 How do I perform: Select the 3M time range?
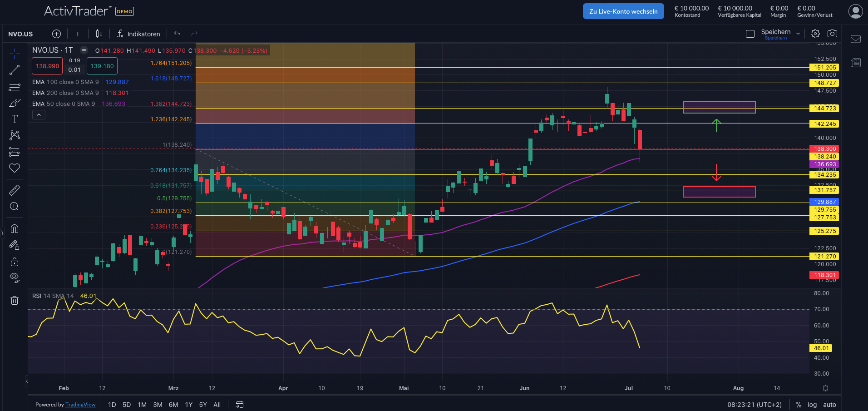coord(158,405)
